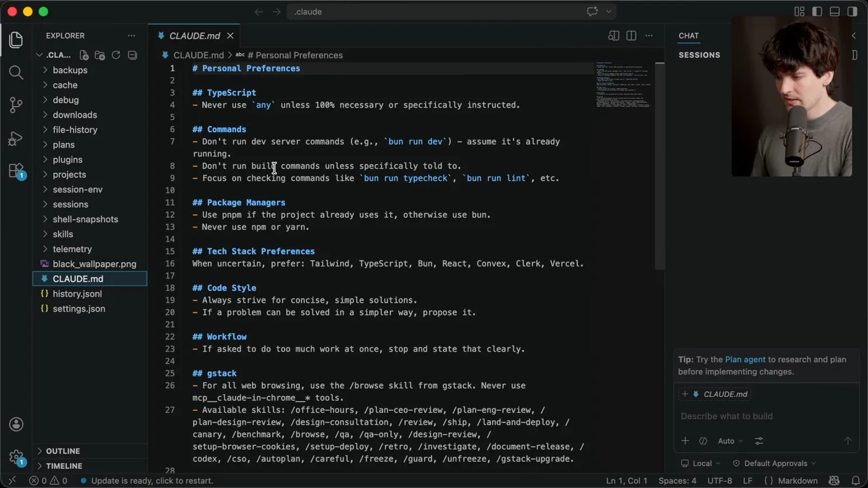Click Spaces: 4 indentation setting

click(677, 480)
